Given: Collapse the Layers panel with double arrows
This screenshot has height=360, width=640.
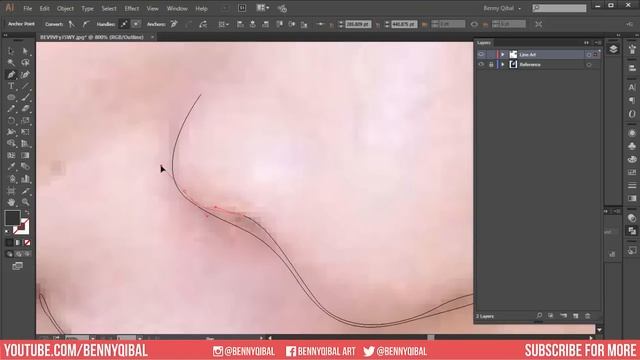Looking at the screenshot, I should 587,42.
